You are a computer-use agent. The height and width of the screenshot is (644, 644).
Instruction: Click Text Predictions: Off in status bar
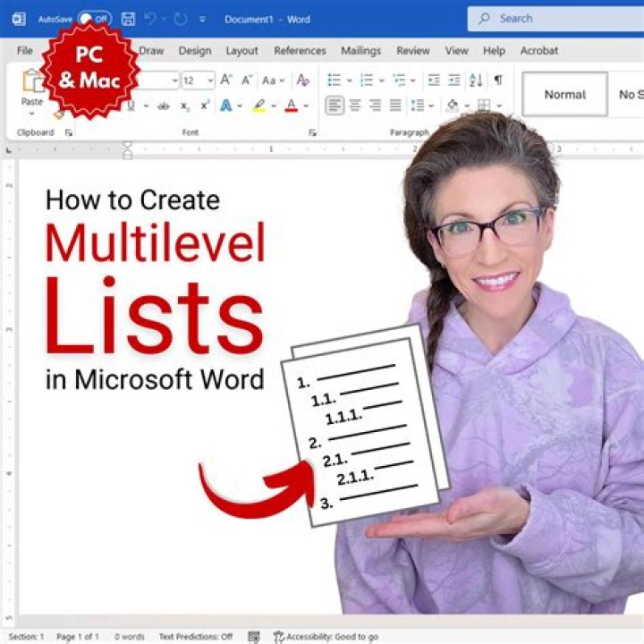click(196, 637)
